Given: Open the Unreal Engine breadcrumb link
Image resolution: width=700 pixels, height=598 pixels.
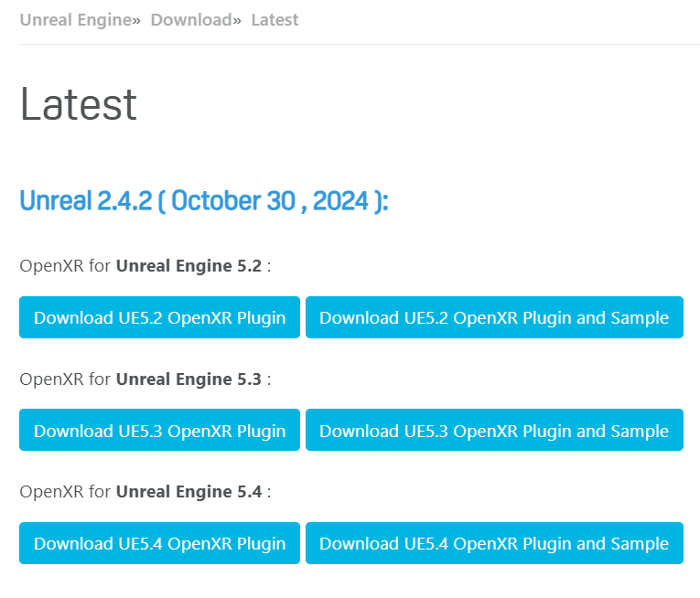Looking at the screenshot, I should click(76, 20).
